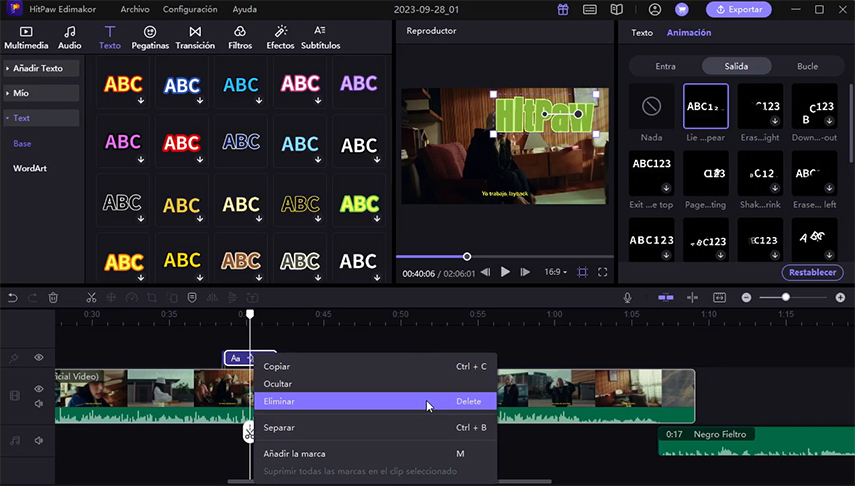Click the Restablecer button
Screen dimensions: 855x486
(812, 272)
